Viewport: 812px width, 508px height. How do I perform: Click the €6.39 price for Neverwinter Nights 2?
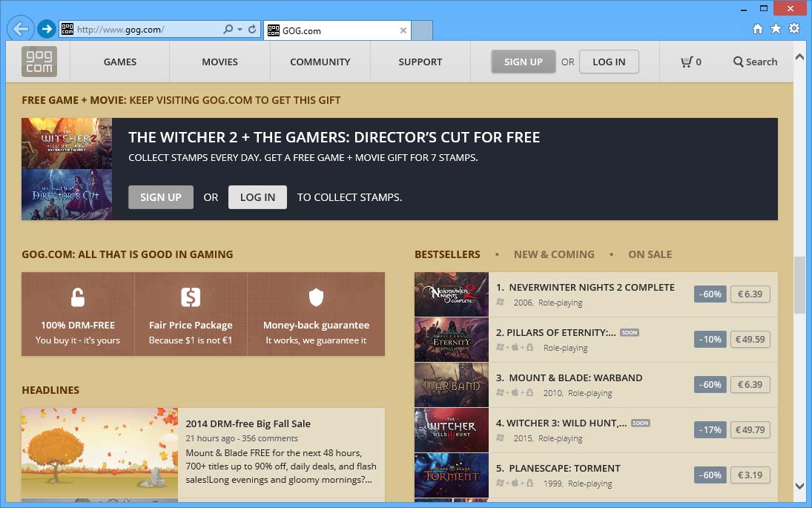(x=750, y=294)
